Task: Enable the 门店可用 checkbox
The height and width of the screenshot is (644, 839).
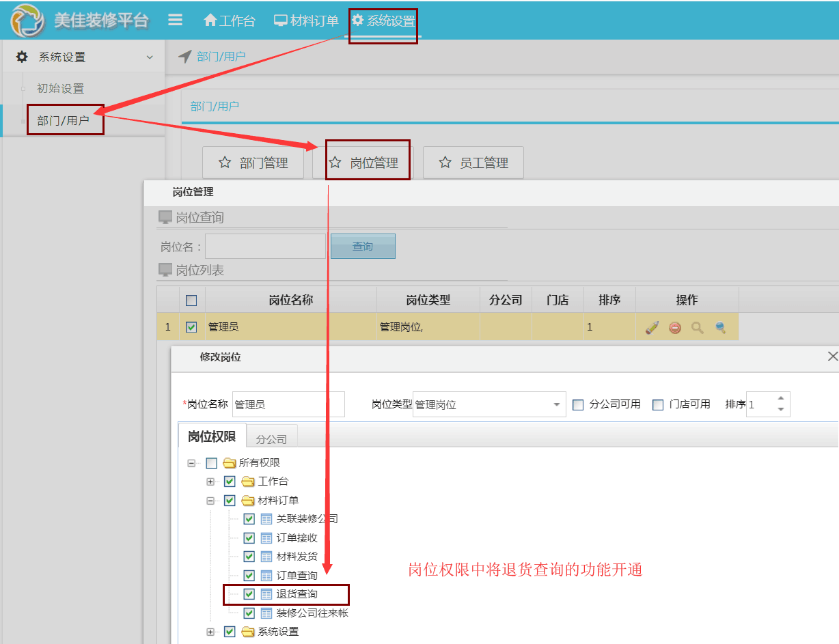Action: (658, 404)
